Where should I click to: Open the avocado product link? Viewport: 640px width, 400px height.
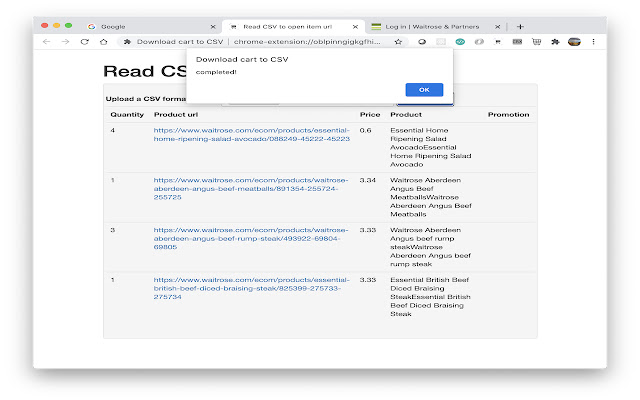click(251, 135)
